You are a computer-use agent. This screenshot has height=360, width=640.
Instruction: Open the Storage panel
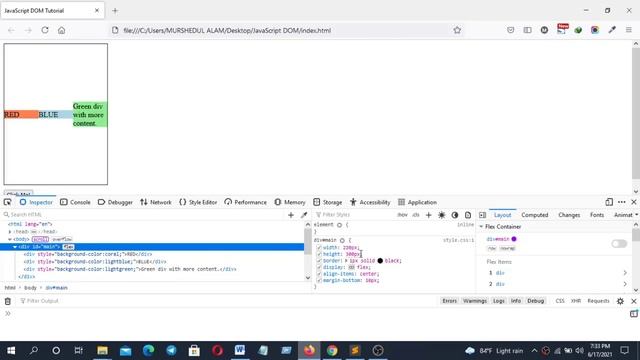coord(327,202)
